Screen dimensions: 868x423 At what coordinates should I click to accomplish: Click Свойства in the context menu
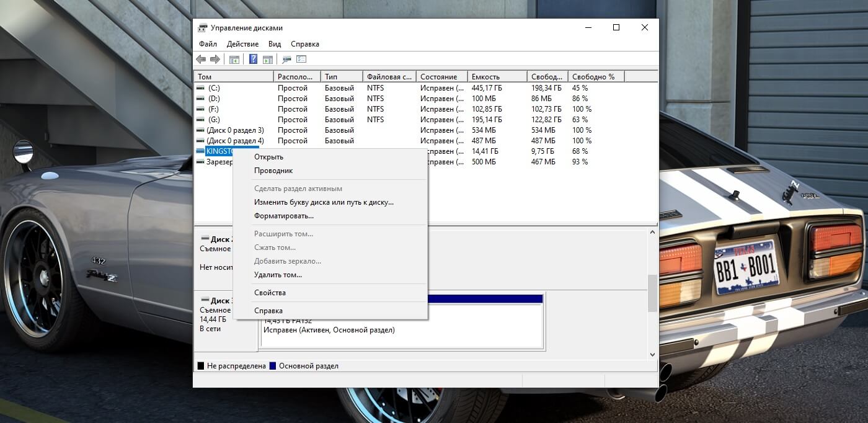[270, 293]
